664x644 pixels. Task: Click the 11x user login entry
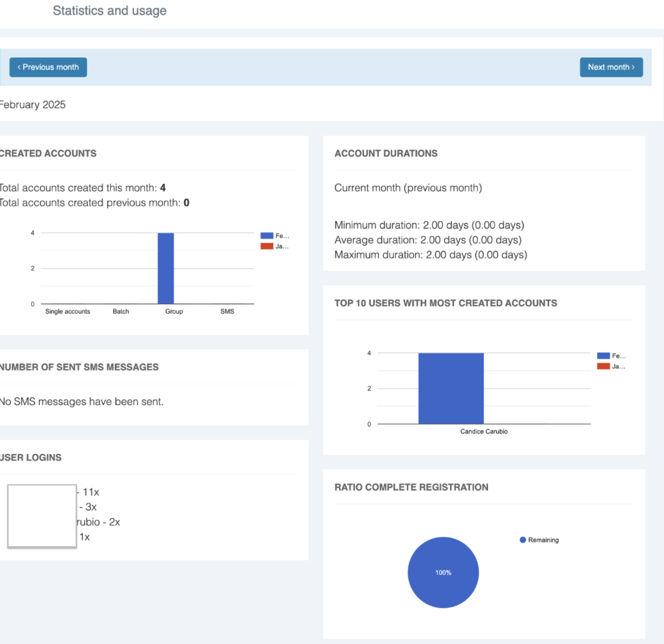tap(90, 492)
